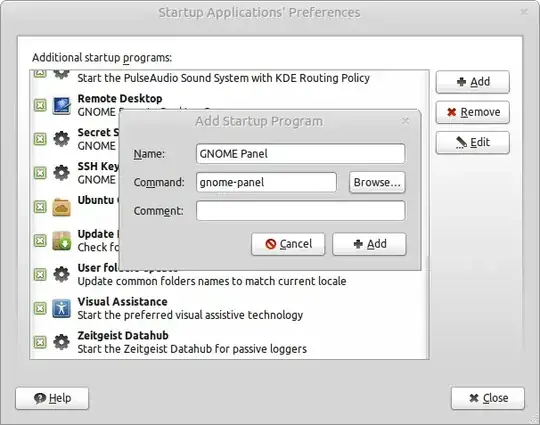Click Add in the Startup Applications Preferences window

472,82
